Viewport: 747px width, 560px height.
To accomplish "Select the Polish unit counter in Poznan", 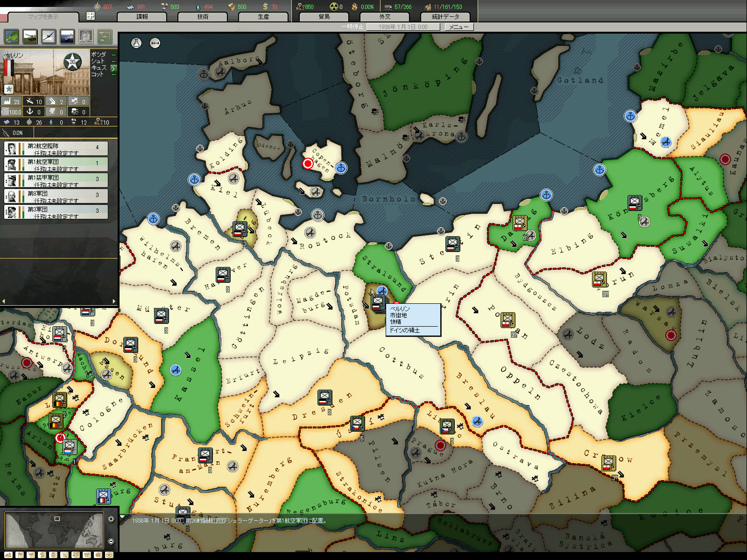I will (507, 320).
